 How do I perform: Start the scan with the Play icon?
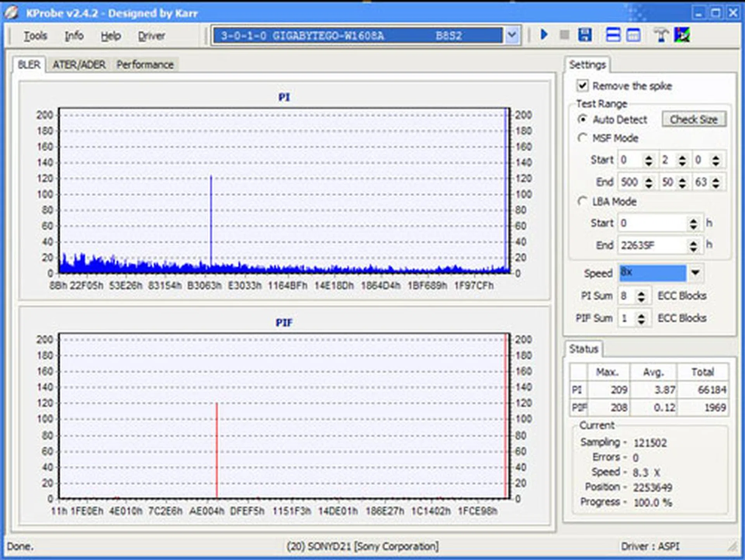pos(544,35)
